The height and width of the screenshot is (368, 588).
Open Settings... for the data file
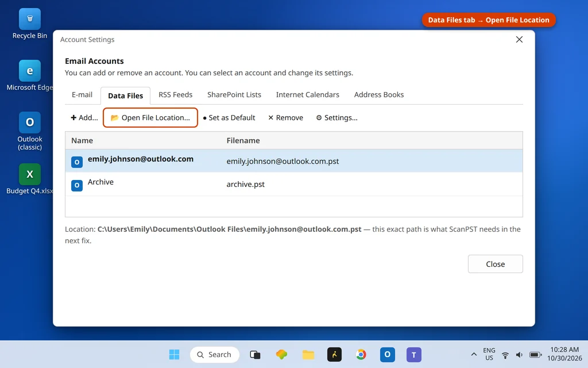(x=336, y=117)
